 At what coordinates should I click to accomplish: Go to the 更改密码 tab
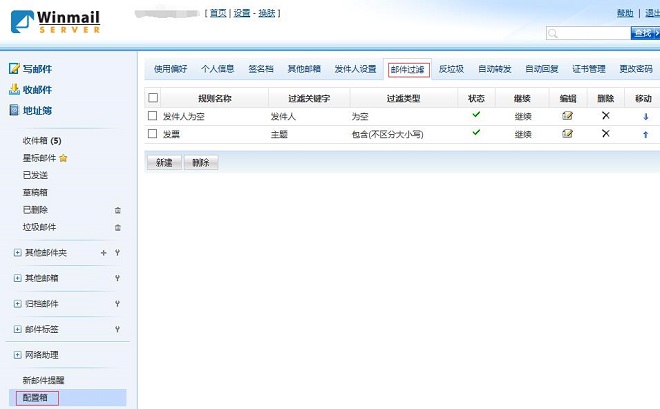pyautogui.click(x=636, y=69)
